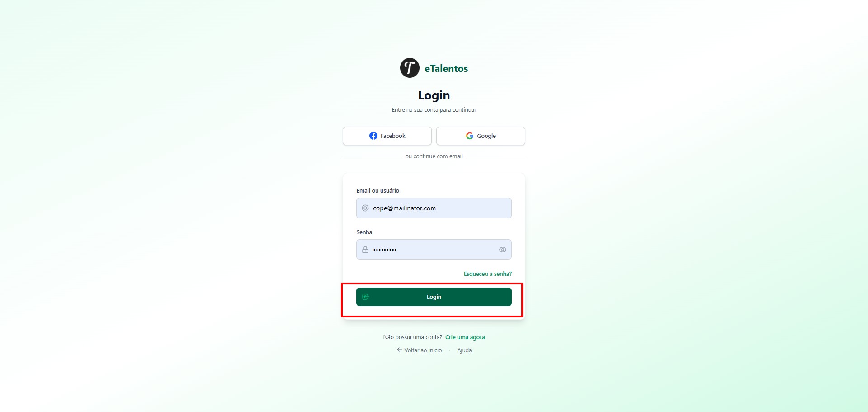The width and height of the screenshot is (868, 412).
Task: Click the left arrow beside Voltar ao início
Action: (x=400, y=350)
